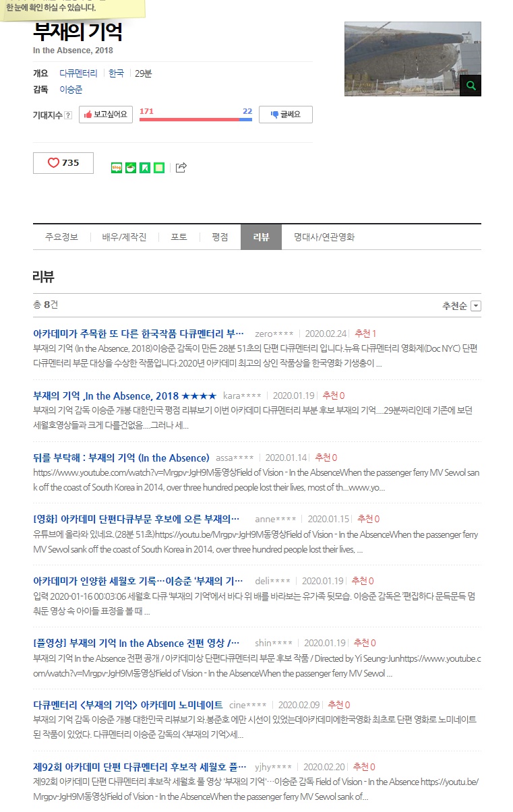The width and height of the screenshot is (513, 812).
Task: Toggle the heart like button showing 735
Action: (x=63, y=163)
